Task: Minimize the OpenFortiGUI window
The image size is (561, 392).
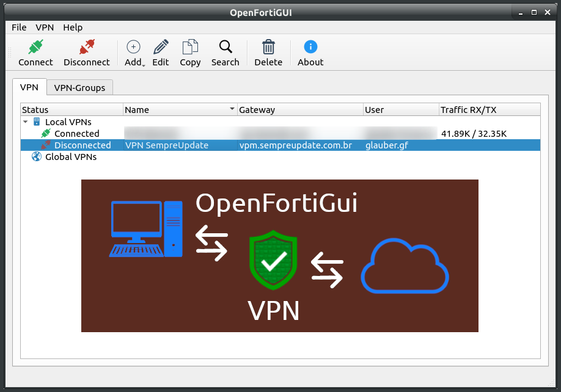Action: point(521,13)
